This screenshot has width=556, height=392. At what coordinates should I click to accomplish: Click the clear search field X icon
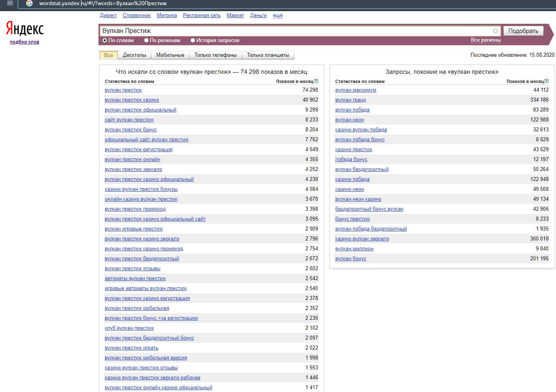[x=495, y=31]
